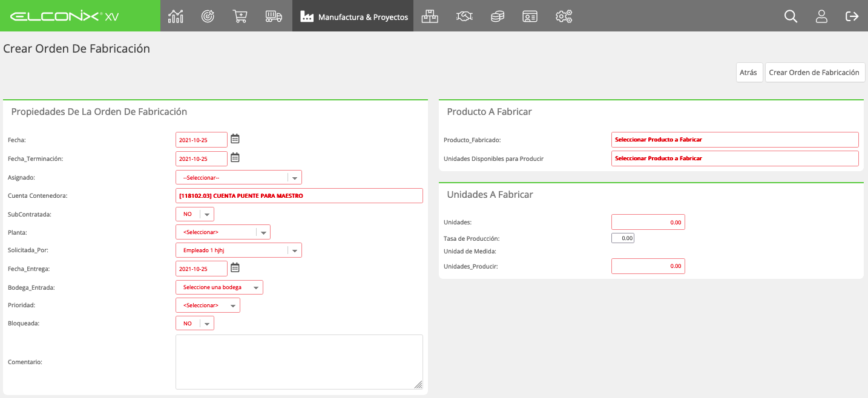Focus the Unidades_Producir amount field
The width and height of the screenshot is (868, 398).
(648, 266)
